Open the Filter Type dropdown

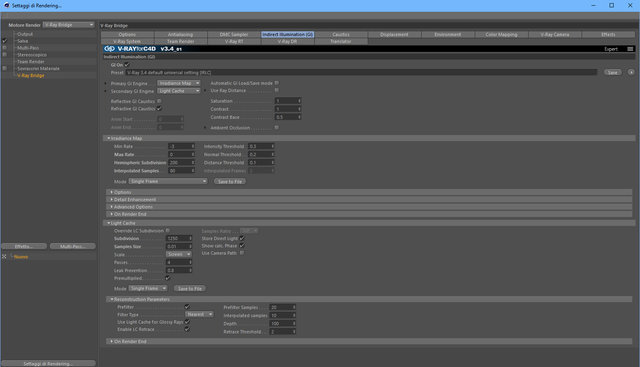(x=199, y=314)
